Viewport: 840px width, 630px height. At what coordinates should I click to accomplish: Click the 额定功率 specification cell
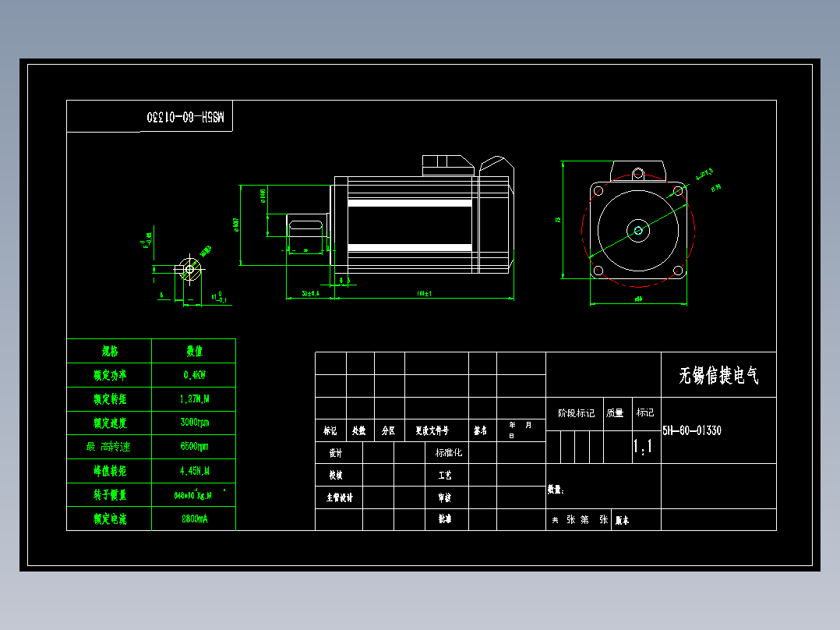[109, 374]
